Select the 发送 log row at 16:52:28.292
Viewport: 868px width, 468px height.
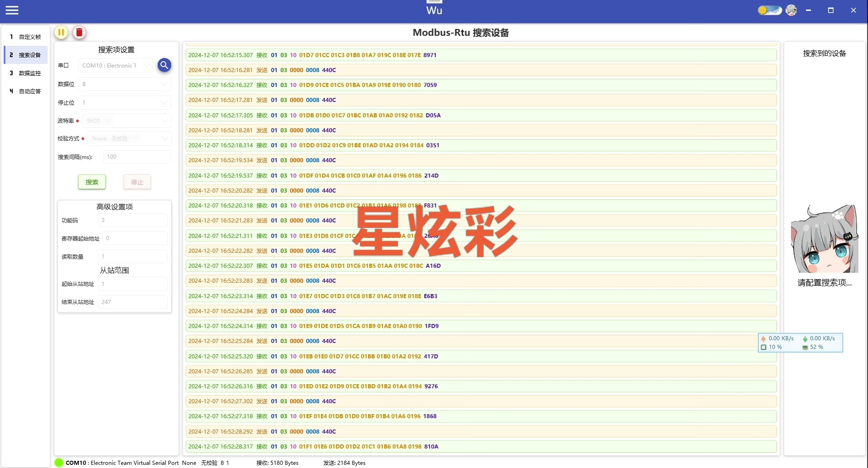(481, 431)
